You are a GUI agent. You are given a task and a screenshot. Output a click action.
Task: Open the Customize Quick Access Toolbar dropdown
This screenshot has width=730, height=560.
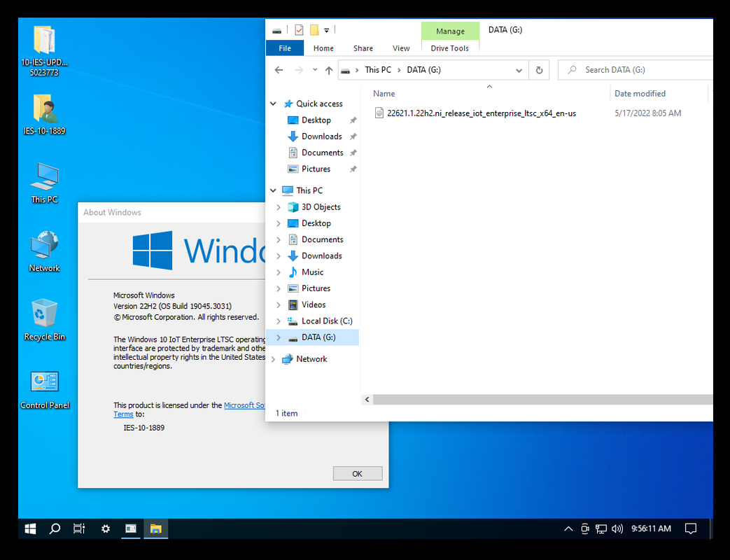[327, 31]
